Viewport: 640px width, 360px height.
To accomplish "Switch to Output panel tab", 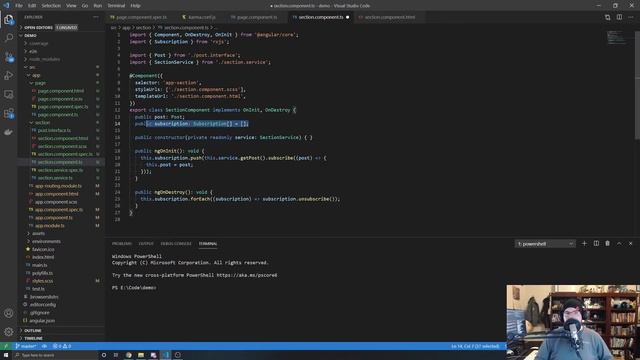I will tap(146, 244).
